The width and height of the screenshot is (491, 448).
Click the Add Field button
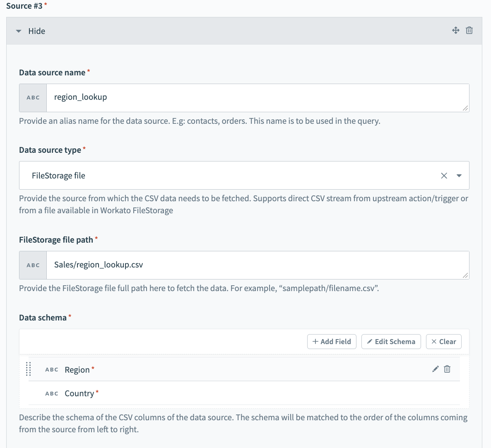[332, 342]
